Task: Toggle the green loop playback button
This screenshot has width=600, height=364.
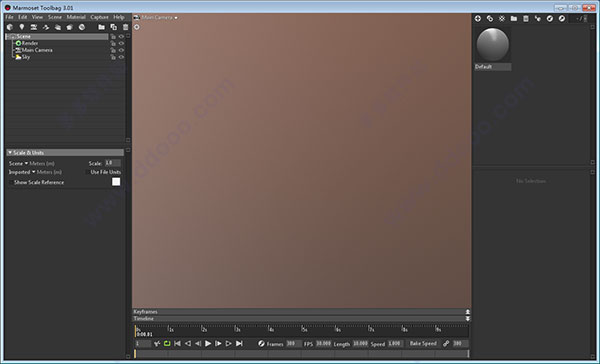Action: click(x=167, y=344)
